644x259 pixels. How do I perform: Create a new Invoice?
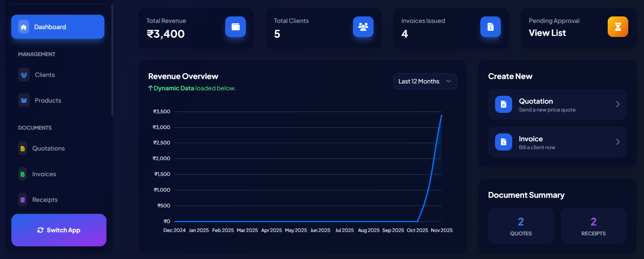pyautogui.click(x=557, y=142)
